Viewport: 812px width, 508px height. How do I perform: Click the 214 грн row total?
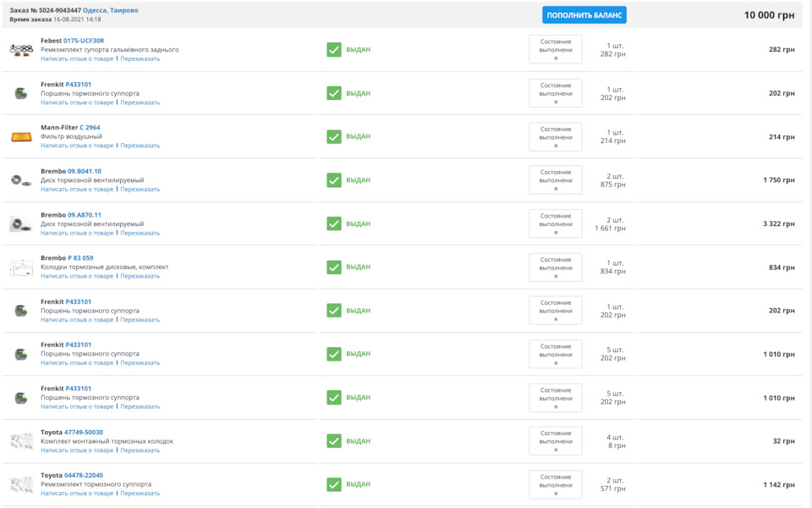coord(782,137)
